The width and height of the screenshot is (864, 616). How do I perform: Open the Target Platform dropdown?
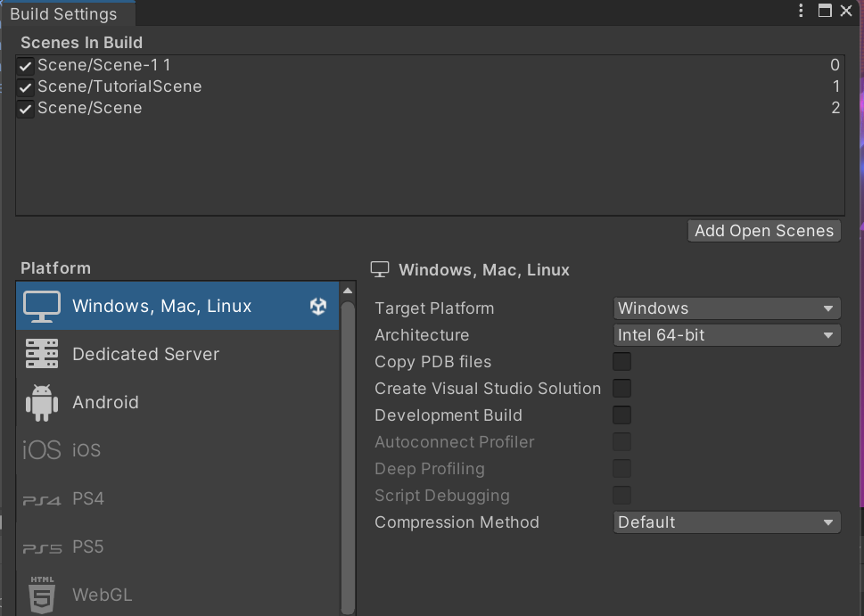click(x=727, y=308)
